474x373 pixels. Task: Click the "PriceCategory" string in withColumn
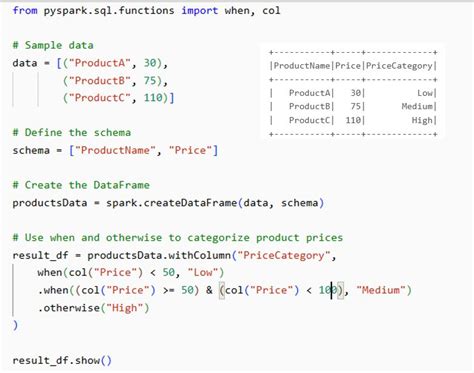284,255
